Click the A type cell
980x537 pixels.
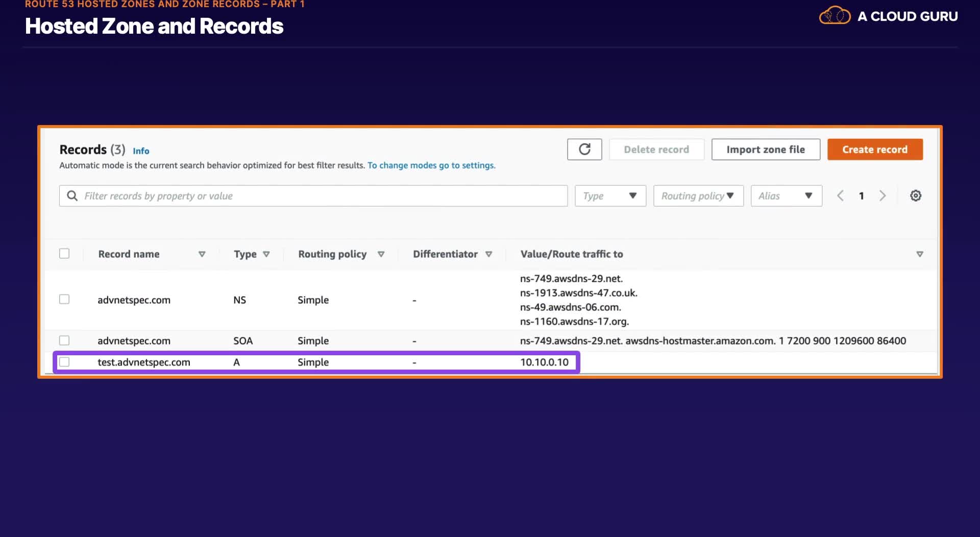coord(236,362)
